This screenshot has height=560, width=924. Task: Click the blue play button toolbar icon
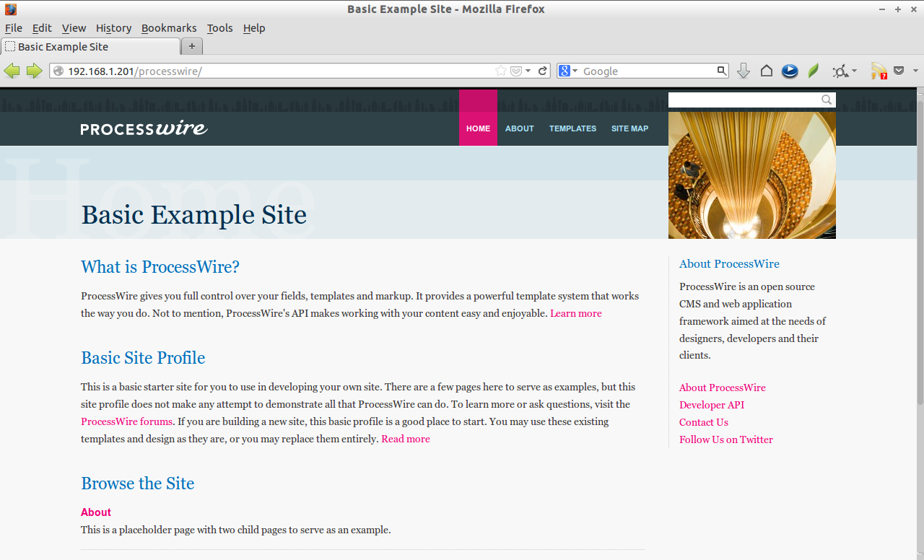(790, 71)
